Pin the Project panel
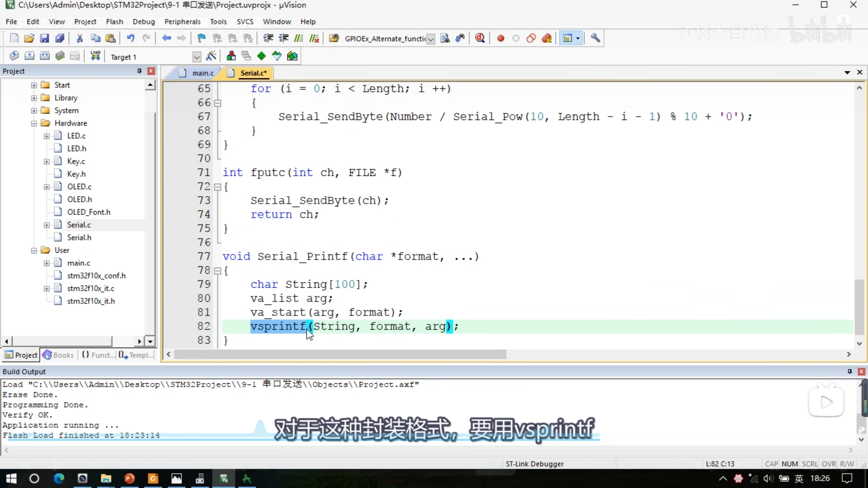This screenshot has width=868, height=488. click(139, 71)
